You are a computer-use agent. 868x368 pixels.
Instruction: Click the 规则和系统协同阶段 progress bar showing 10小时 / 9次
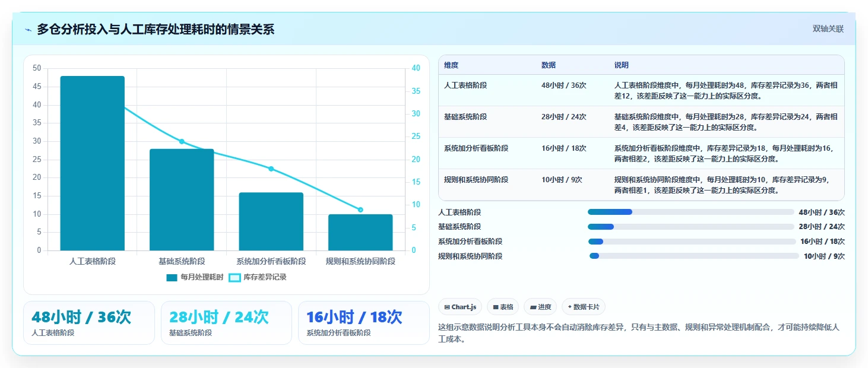point(694,256)
